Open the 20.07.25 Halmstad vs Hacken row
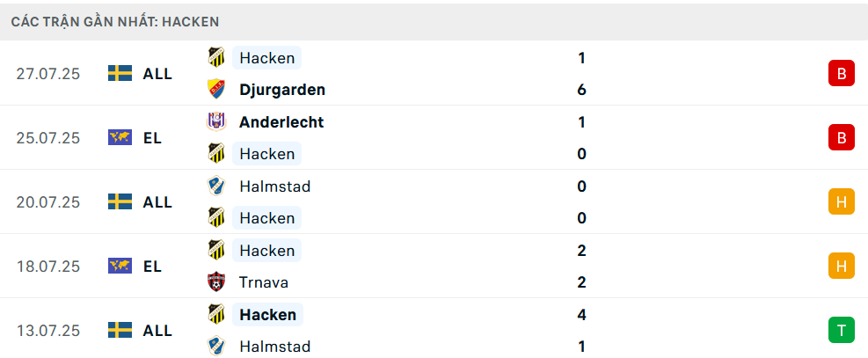The height and width of the screenshot is (358, 868). click(x=434, y=202)
